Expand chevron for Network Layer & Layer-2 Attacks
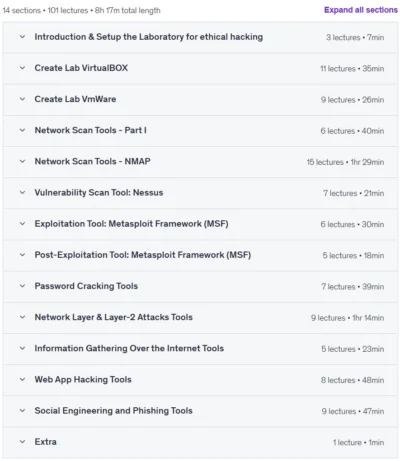 coord(22,317)
